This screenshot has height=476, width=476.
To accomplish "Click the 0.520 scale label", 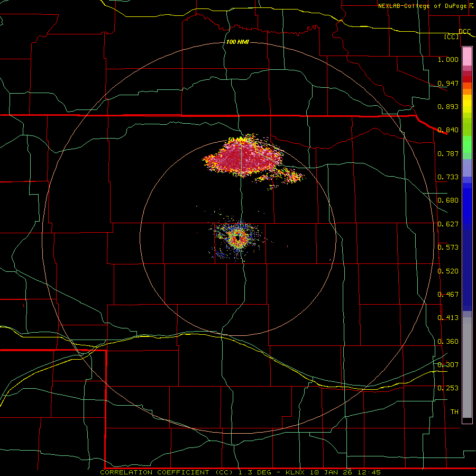I will pyautogui.click(x=448, y=271).
